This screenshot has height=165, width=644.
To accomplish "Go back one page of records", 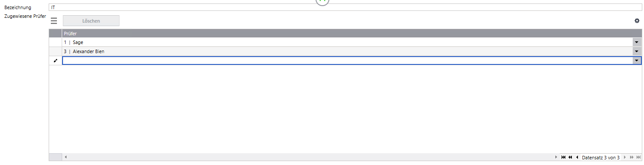I will point(570,157).
